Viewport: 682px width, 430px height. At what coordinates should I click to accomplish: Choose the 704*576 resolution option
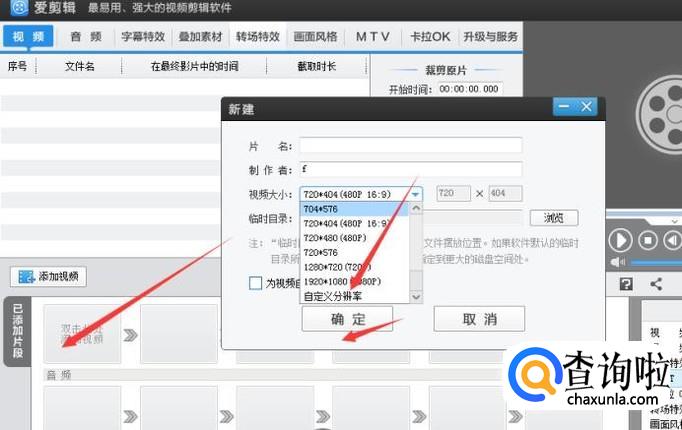click(x=354, y=209)
